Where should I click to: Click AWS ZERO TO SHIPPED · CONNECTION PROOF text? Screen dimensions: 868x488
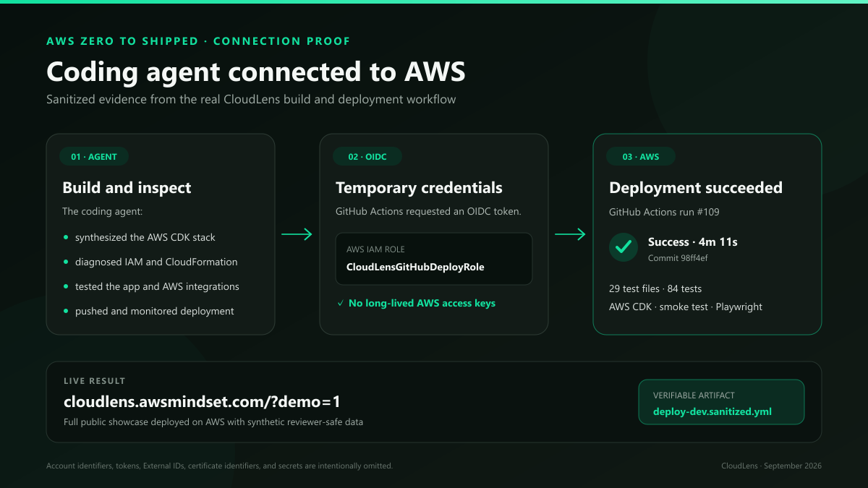pos(198,41)
